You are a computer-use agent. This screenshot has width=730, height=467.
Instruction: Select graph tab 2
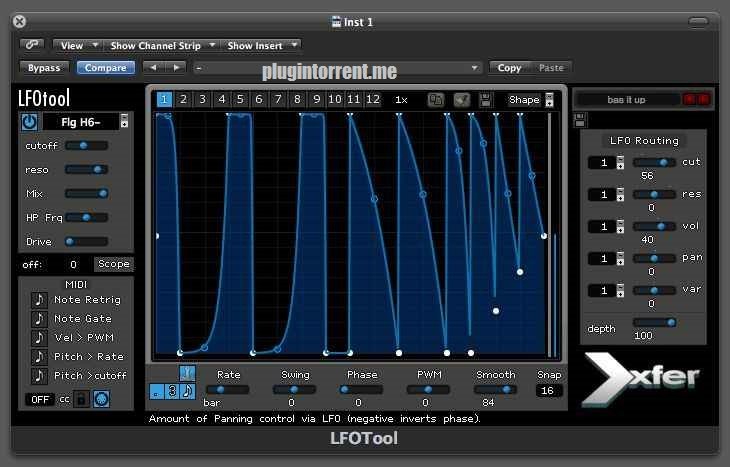183,99
